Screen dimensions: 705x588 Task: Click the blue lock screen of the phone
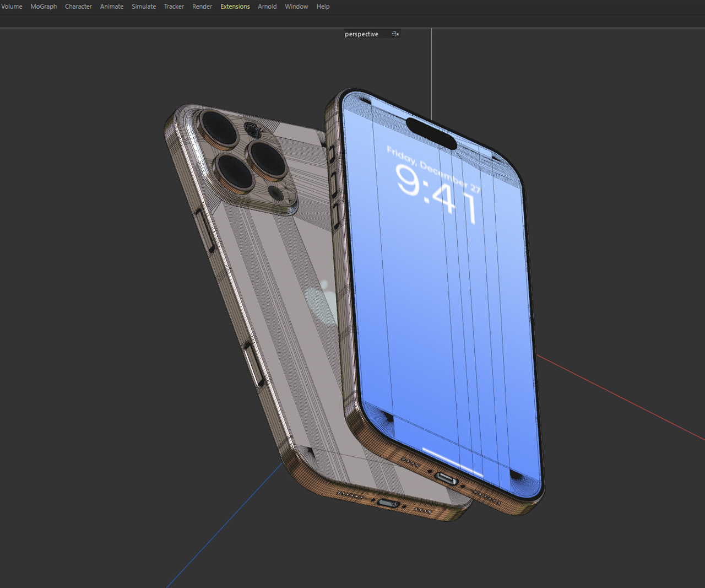pyautogui.click(x=441, y=276)
